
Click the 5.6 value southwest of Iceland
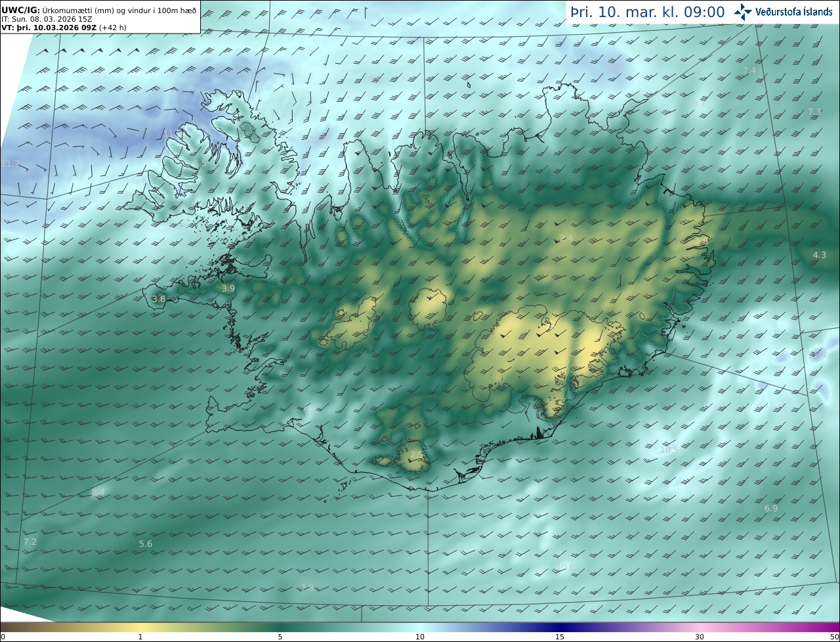[146, 544]
